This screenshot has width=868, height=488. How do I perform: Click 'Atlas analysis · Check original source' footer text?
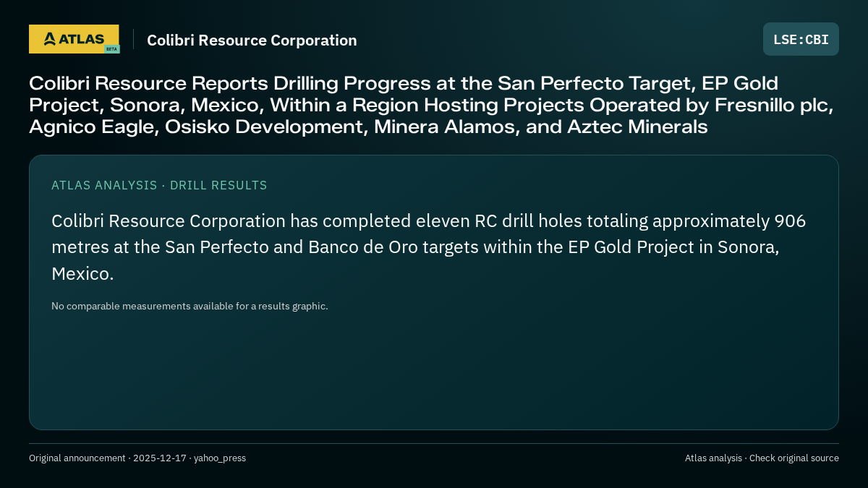pos(762,458)
